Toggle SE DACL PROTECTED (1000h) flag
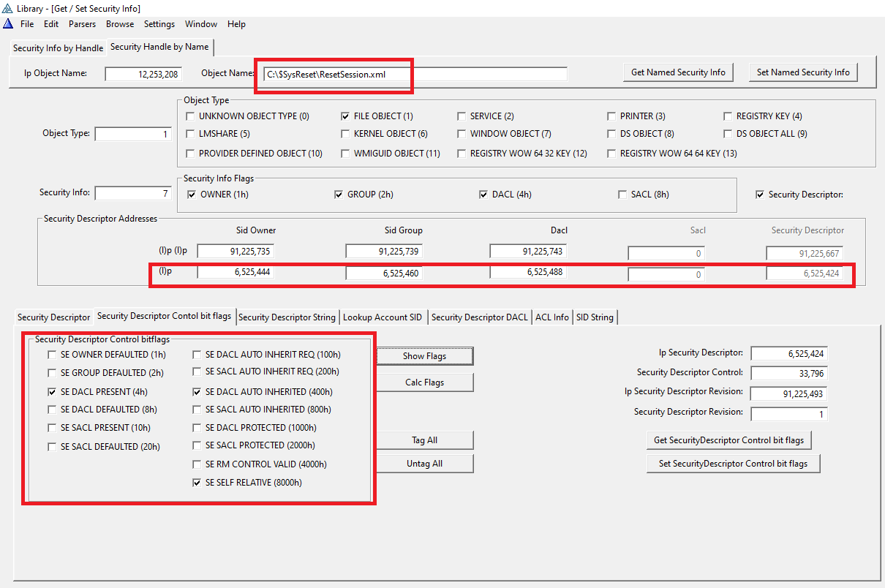 pos(197,428)
